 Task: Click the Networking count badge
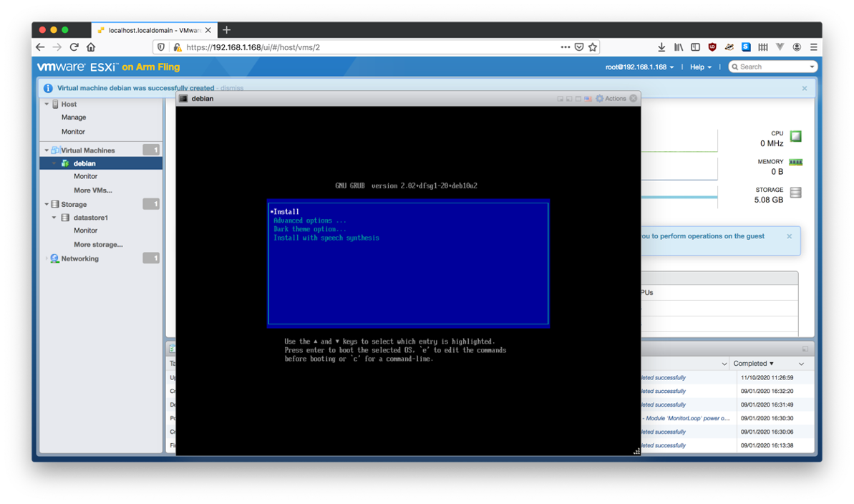point(151,258)
